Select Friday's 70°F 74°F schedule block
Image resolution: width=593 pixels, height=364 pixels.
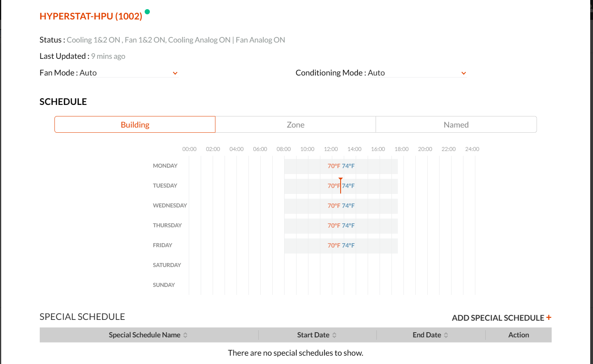point(341,246)
